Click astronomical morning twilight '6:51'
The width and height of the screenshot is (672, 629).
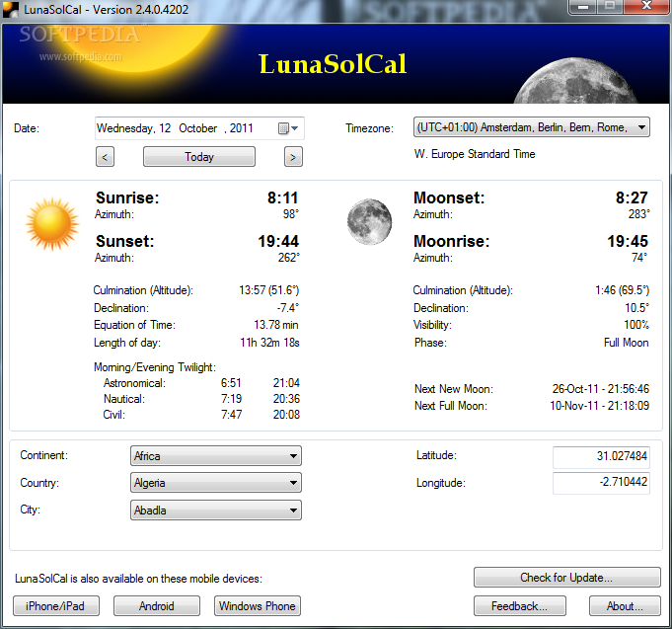231,383
